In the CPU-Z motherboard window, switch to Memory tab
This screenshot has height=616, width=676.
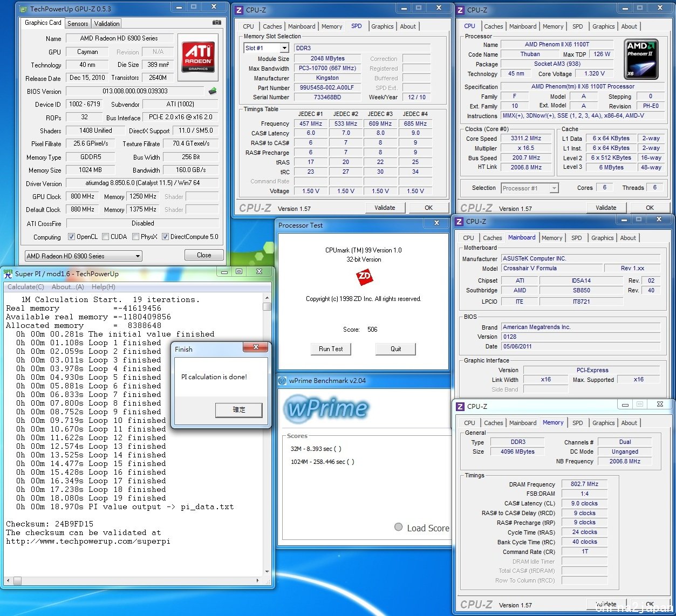tap(552, 238)
